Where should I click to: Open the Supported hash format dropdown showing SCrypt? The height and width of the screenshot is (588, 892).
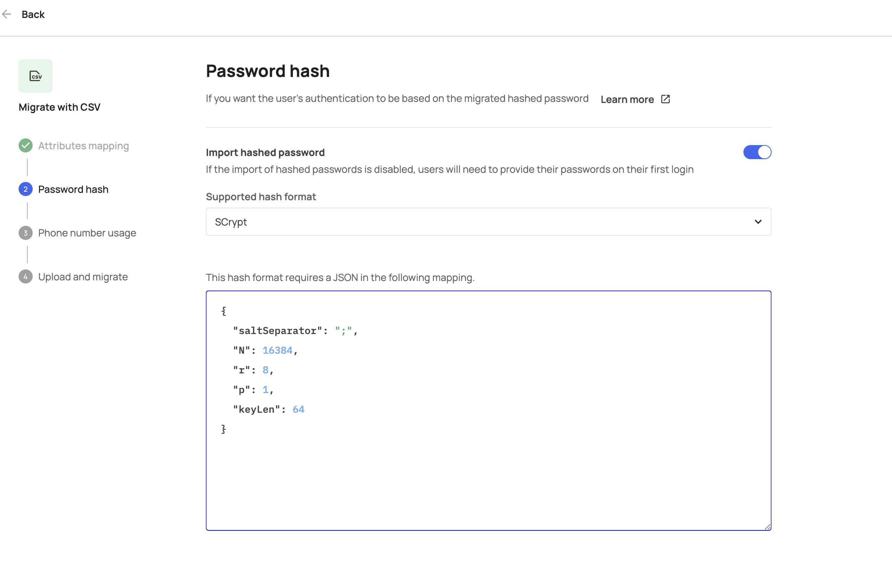click(x=488, y=222)
